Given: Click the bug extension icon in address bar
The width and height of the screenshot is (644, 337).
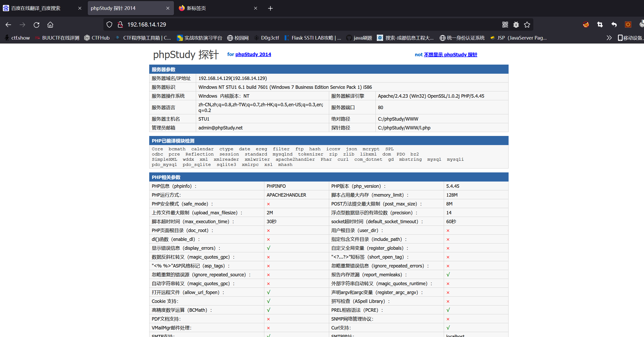Looking at the screenshot, I should point(516,25).
